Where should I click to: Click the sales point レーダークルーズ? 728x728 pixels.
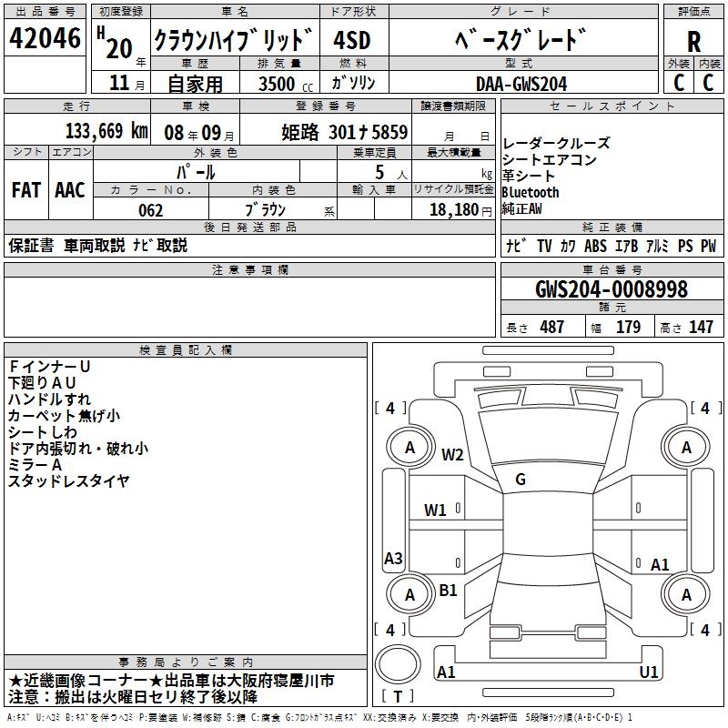tap(556, 144)
